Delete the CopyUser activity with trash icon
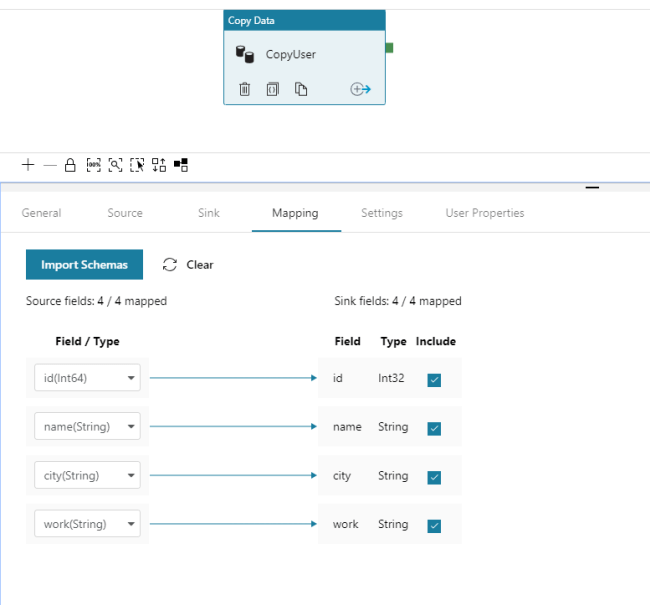Screen dimensions: 650x605 (x=245, y=89)
